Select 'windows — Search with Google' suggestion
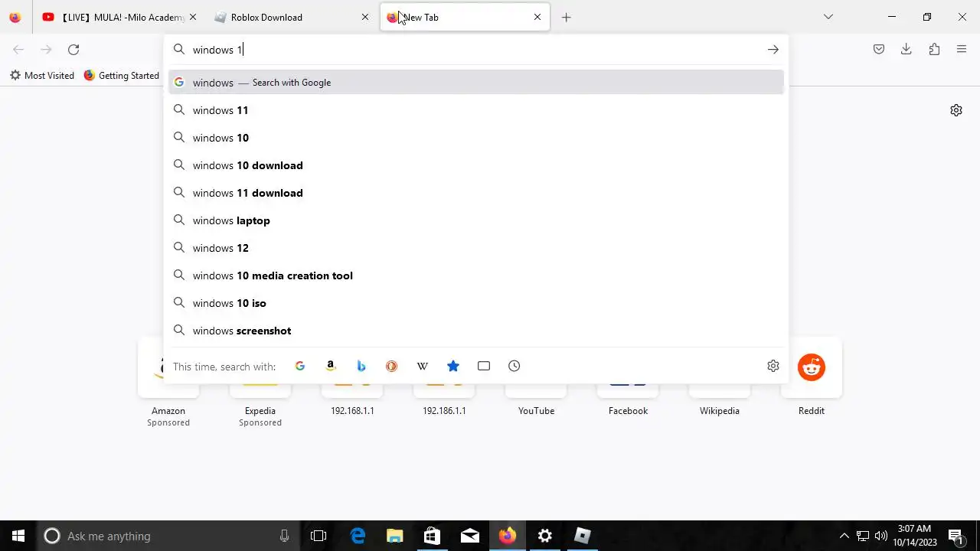The image size is (980, 551). pyautogui.click(x=476, y=83)
